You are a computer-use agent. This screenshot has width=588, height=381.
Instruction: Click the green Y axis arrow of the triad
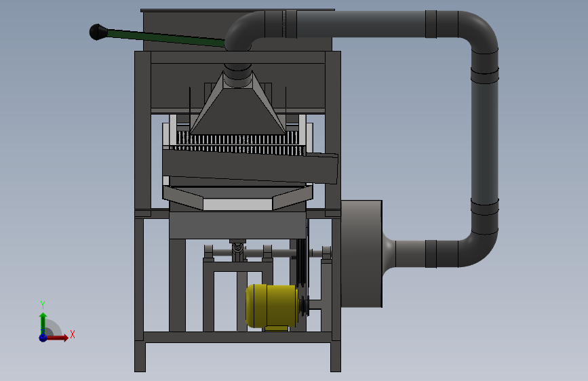tap(43, 323)
